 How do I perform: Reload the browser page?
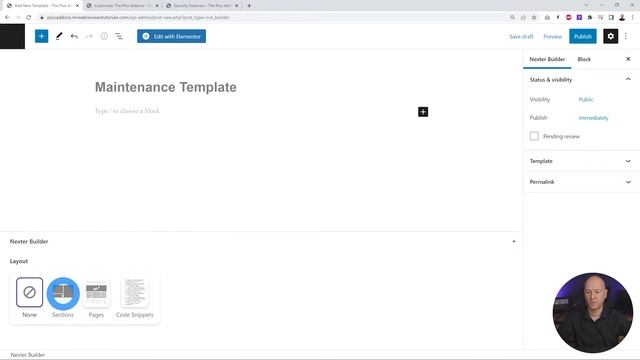[29, 18]
